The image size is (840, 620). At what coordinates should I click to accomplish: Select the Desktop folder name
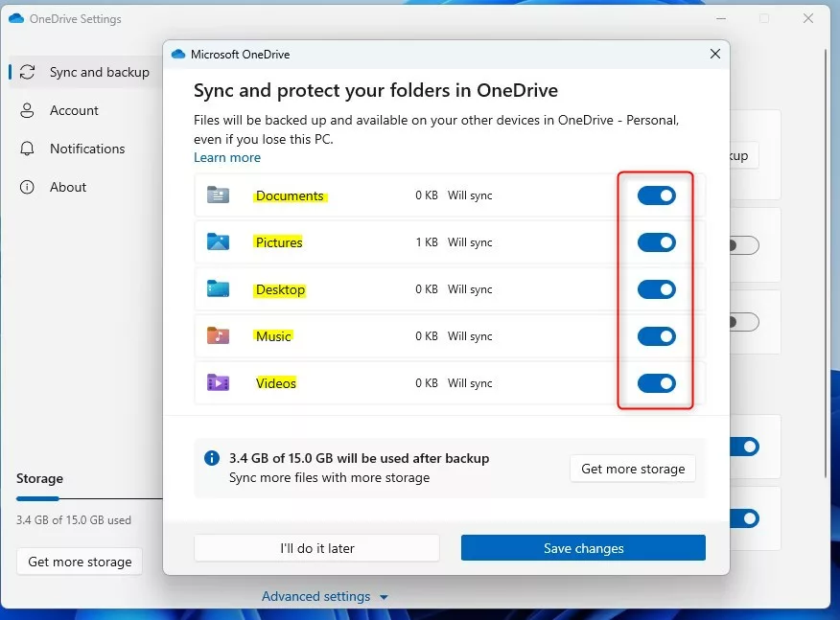pyautogui.click(x=280, y=289)
